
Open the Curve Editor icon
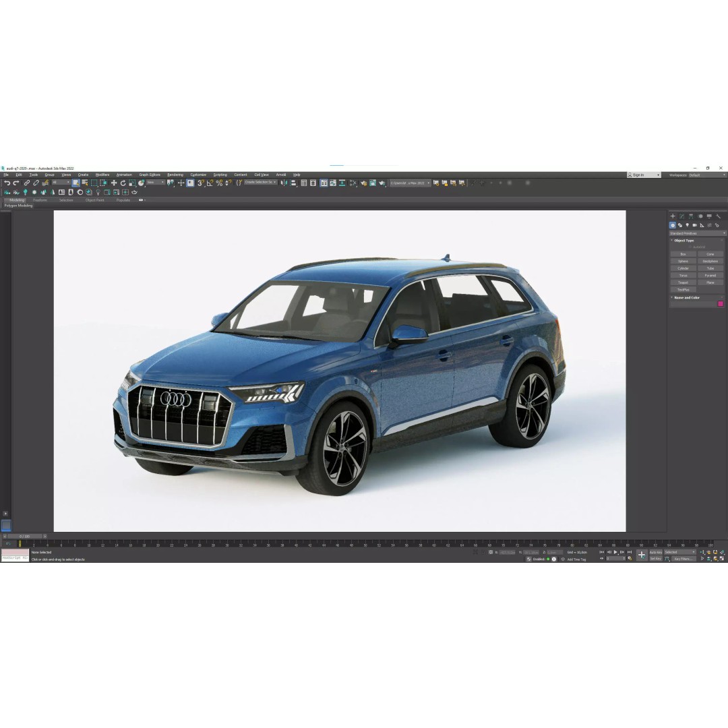[333, 183]
